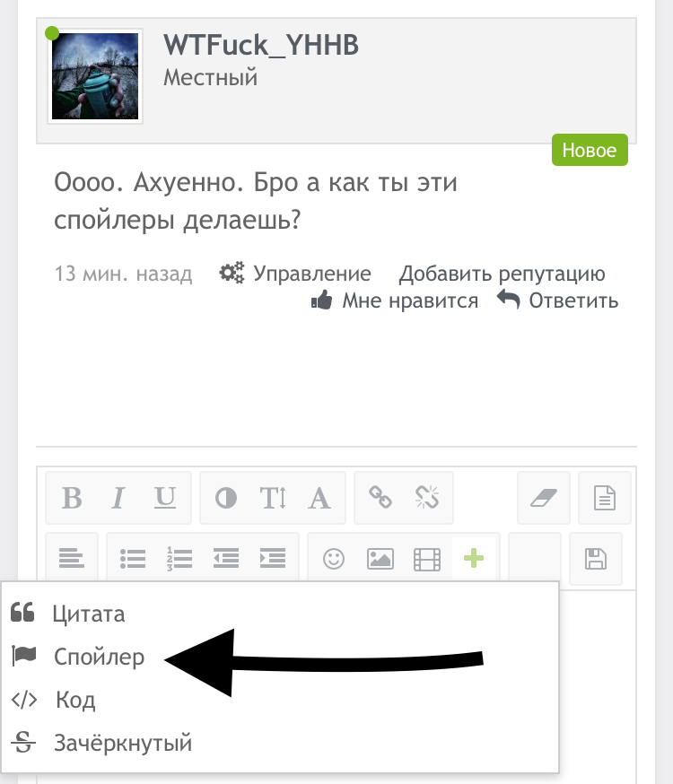
Task: Remove link with broken chain icon
Action: 427,498
